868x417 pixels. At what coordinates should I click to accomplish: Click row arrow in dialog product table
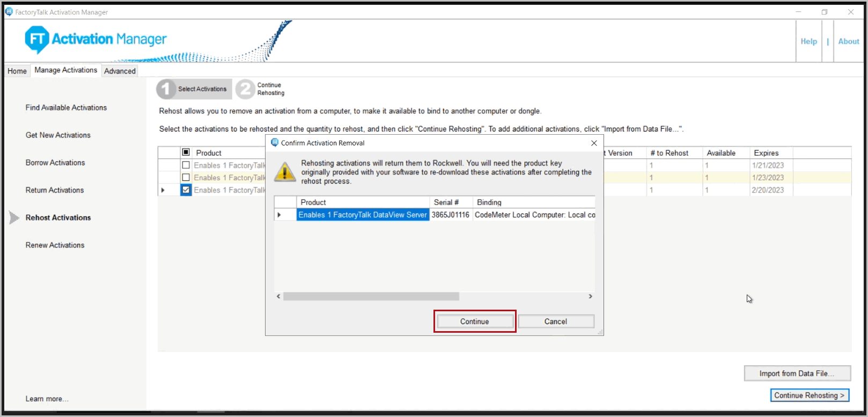279,215
